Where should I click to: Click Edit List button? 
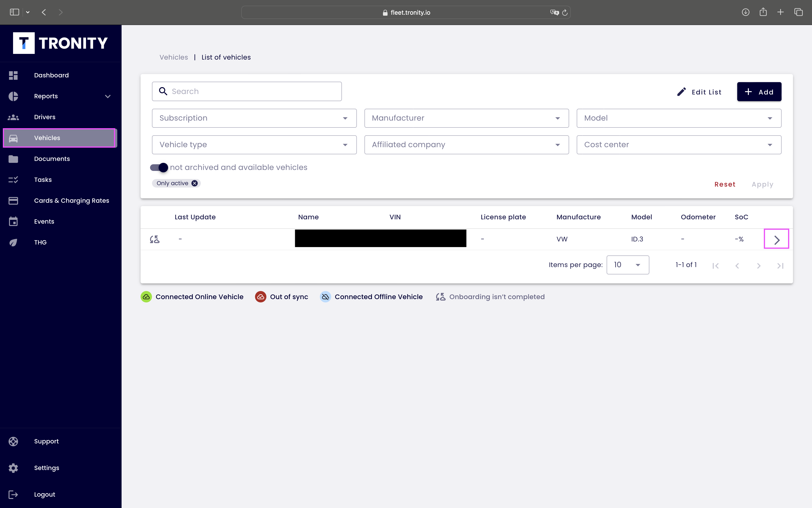point(699,92)
